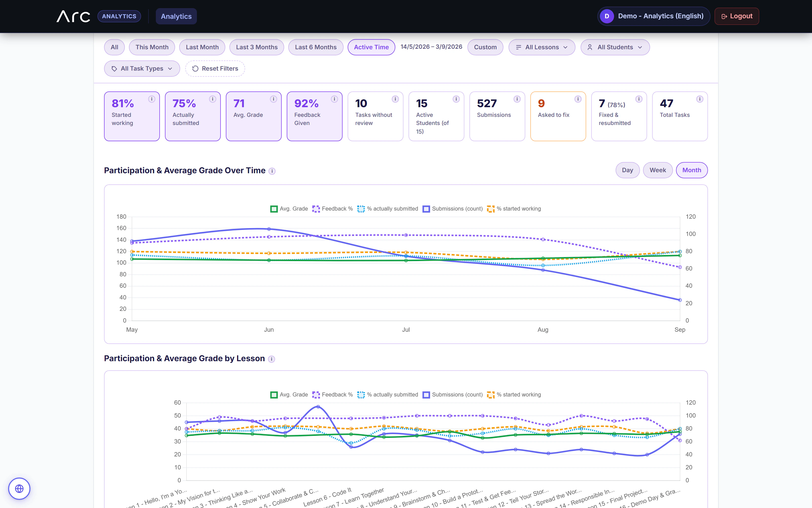Select the All time filter
812x508 pixels.
pos(114,47)
